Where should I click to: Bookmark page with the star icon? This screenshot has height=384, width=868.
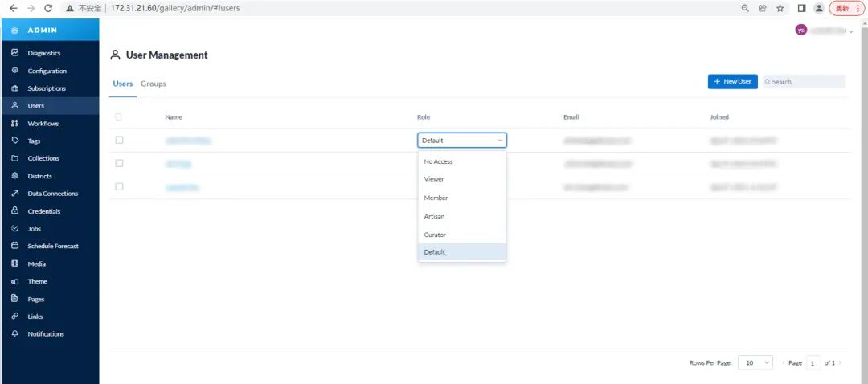[780, 8]
